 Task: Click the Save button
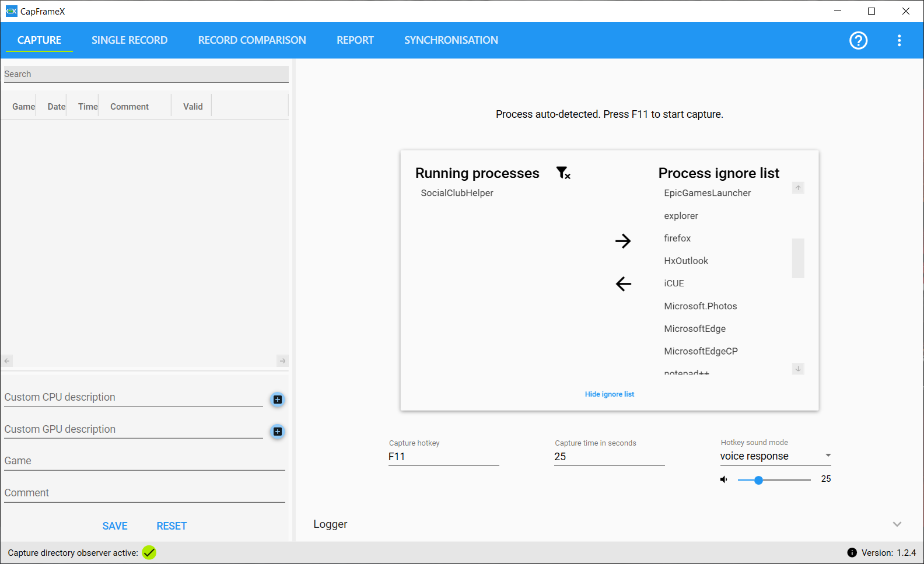pyautogui.click(x=115, y=526)
